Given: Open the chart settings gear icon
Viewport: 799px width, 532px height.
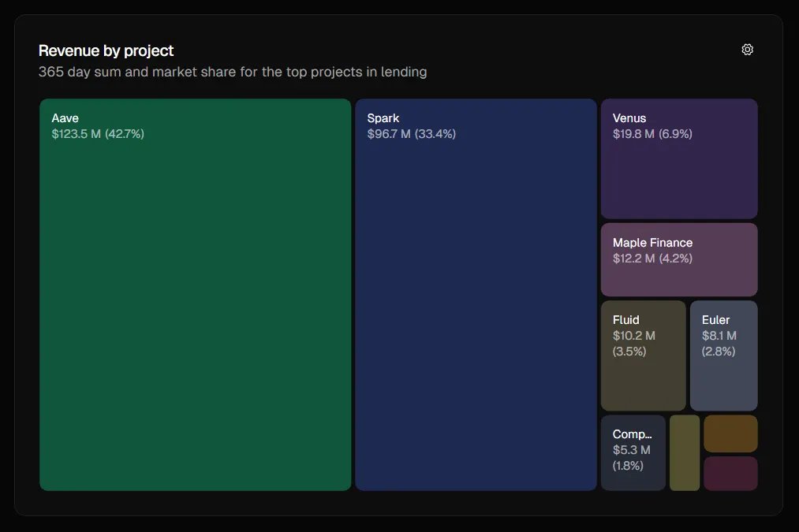Looking at the screenshot, I should [747, 50].
